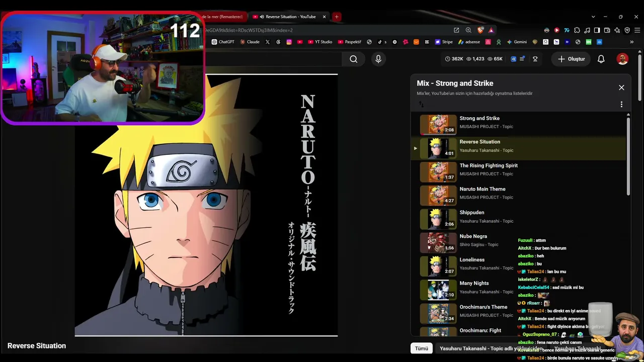
Task: Click the zoom magnifier icon in address bar
Action: tap(468, 30)
